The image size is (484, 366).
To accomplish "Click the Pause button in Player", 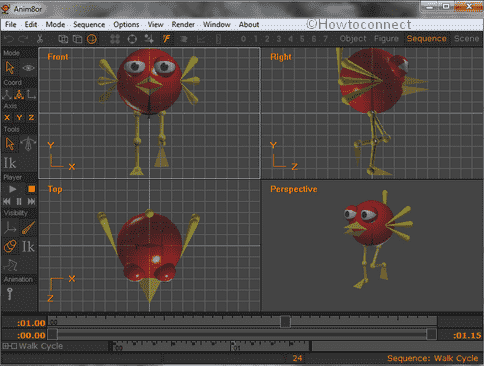I will (x=19, y=201).
